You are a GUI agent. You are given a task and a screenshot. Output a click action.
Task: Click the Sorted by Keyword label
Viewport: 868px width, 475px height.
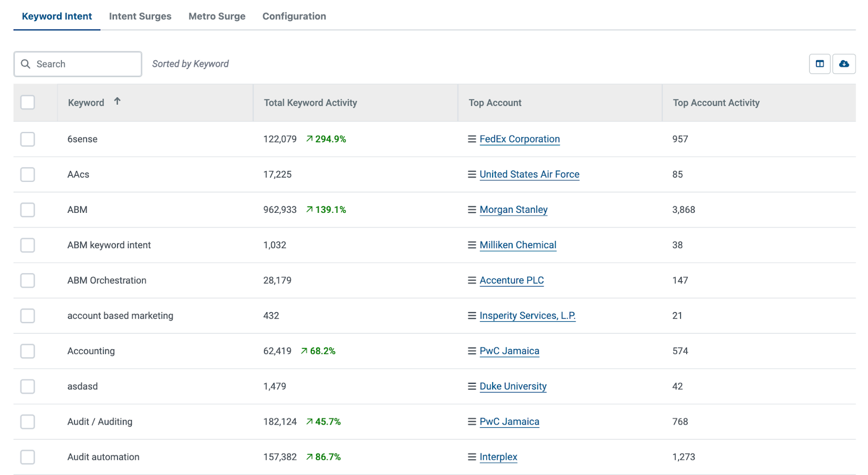(x=190, y=64)
